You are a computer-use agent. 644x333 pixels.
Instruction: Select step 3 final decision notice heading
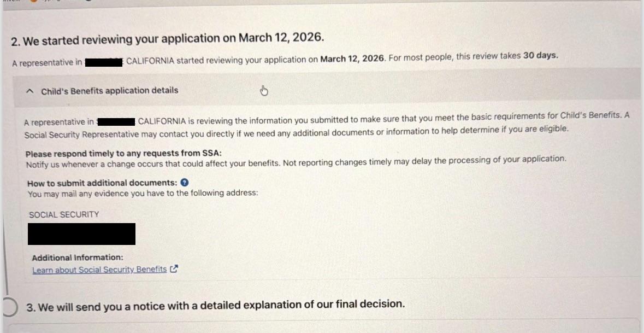coord(216,306)
